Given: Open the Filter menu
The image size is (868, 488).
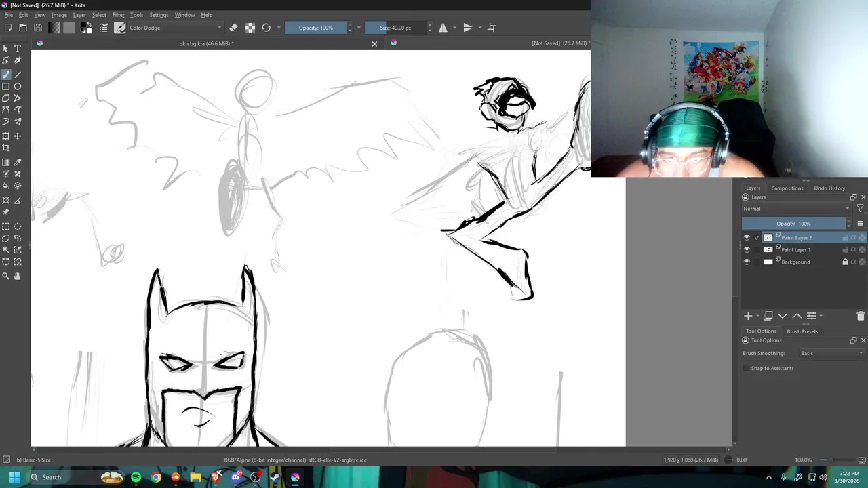Looking at the screenshot, I should pos(118,15).
